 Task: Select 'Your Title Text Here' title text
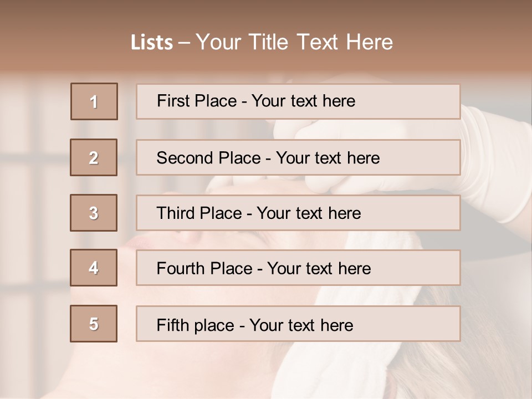[294, 43]
